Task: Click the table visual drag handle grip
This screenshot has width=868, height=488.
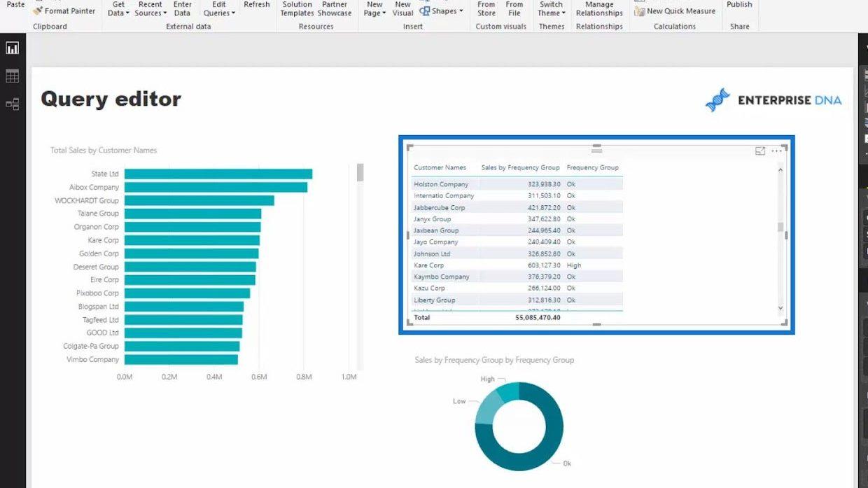Action: click(x=596, y=149)
